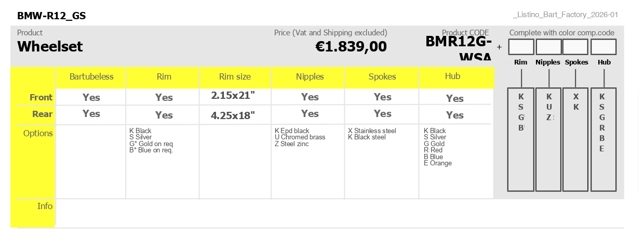Click the front rim size 2.15x21"

[x=233, y=96]
